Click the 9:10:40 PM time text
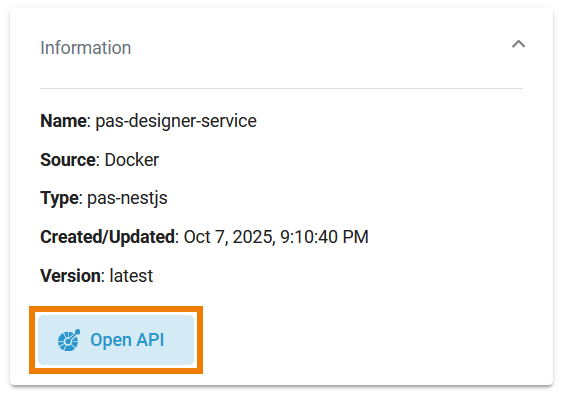563x396 pixels. 324,237
